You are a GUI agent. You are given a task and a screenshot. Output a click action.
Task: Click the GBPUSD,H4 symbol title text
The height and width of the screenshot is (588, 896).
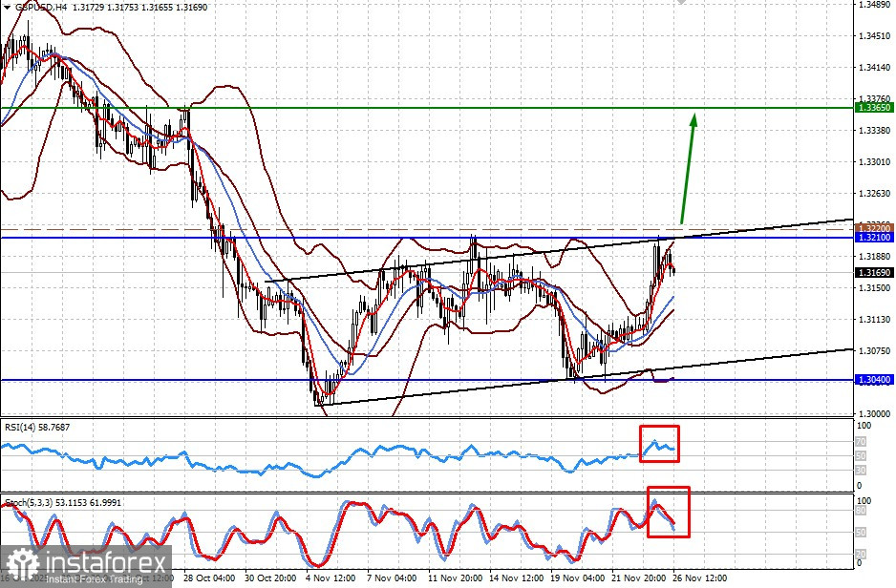click(40, 8)
